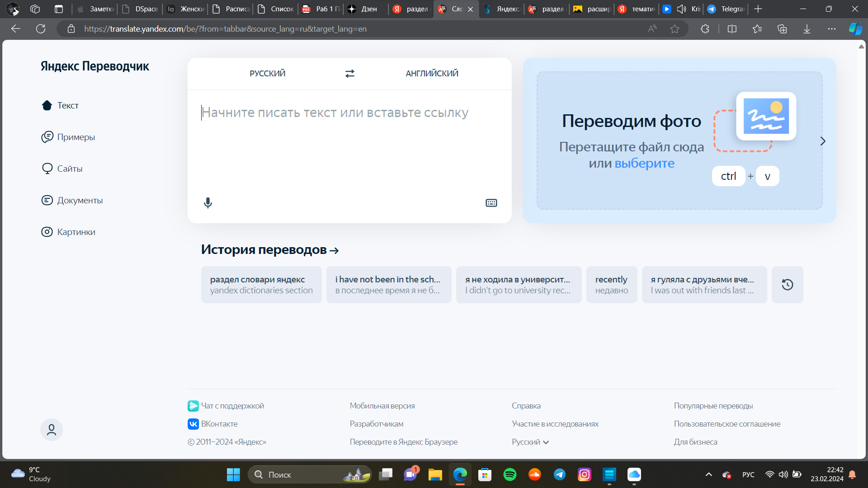Image resolution: width=868 pixels, height=488 pixels.
Task: Open Copilot sidebar icon
Action: [855, 29]
